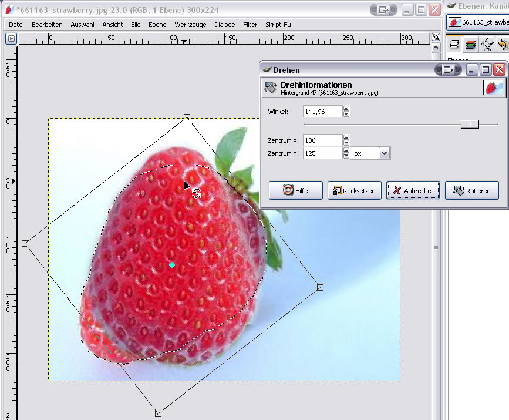Click the Rücksetzen button
This screenshot has width=509, height=420.
coord(355,190)
